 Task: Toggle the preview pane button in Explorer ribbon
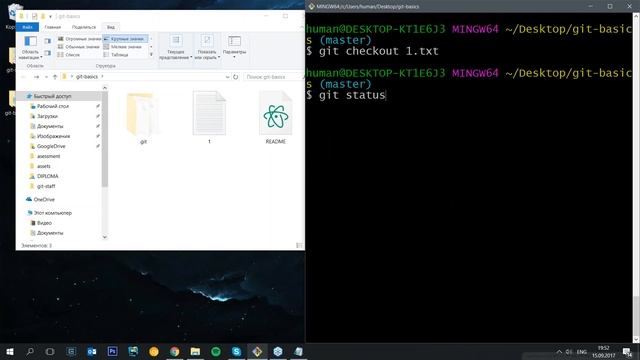(x=48, y=41)
